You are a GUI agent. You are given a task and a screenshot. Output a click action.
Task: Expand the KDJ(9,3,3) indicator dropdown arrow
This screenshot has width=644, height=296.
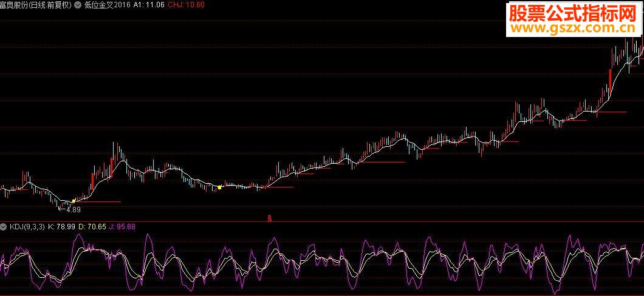tap(3, 226)
